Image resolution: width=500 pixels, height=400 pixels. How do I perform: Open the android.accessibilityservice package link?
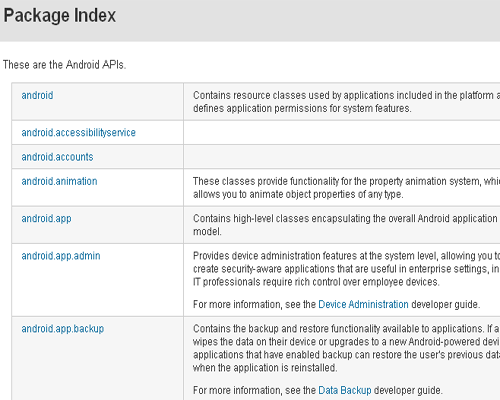point(78,133)
